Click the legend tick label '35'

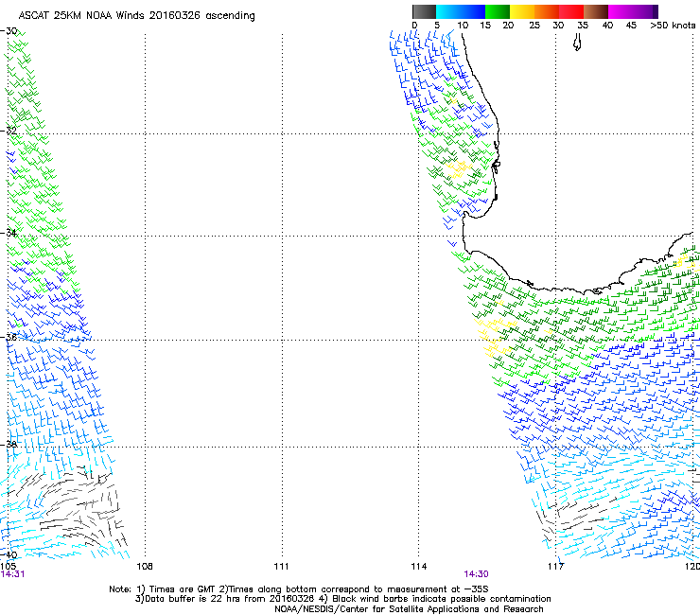(x=583, y=26)
